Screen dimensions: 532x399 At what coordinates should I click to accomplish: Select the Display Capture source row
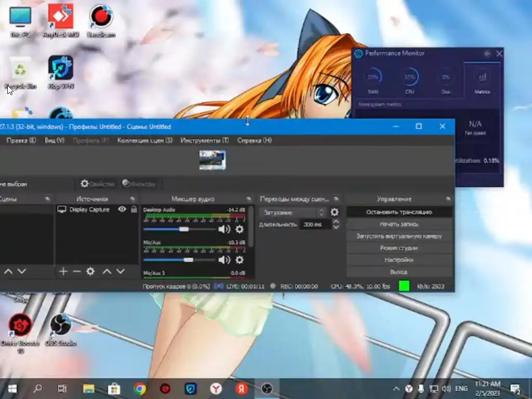(97, 209)
